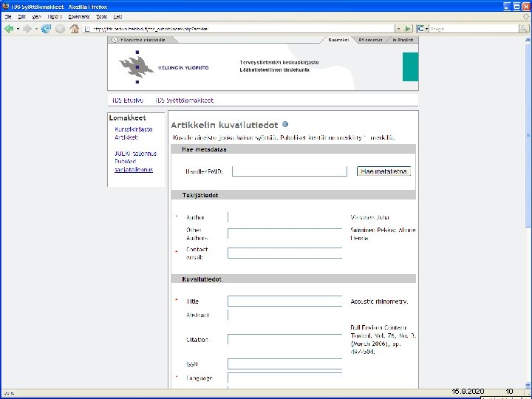Click the forward arrow navigation button

pos(27,29)
